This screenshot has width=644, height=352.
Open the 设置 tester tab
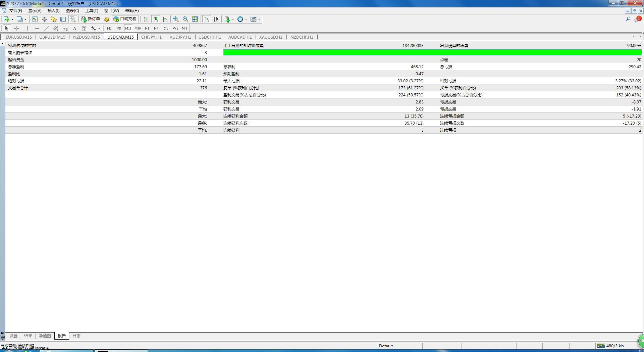coord(13,336)
